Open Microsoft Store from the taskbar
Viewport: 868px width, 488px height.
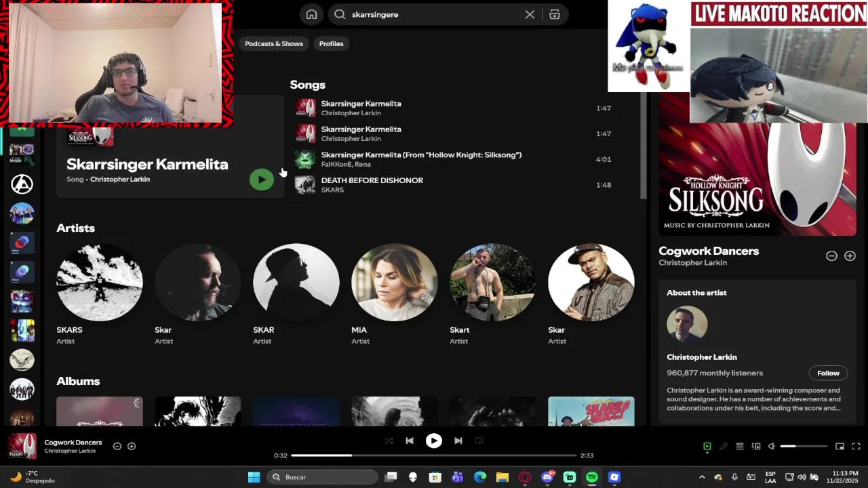click(435, 477)
